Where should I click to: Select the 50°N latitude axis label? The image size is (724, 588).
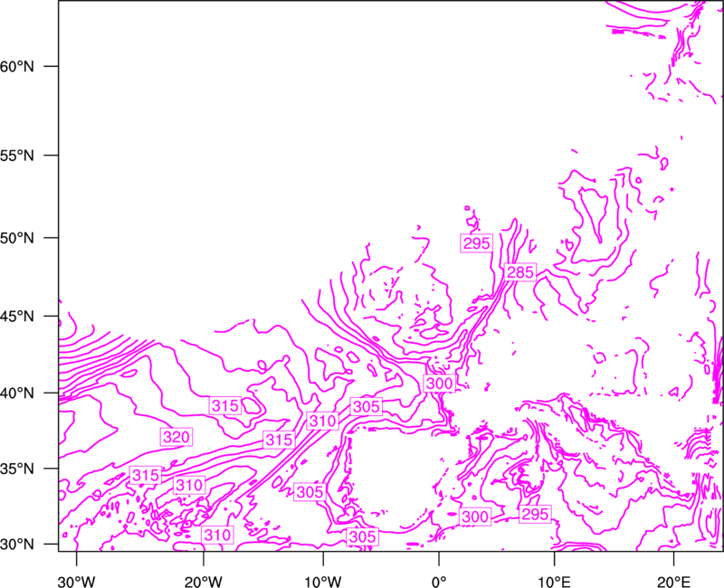(x=17, y=238)
